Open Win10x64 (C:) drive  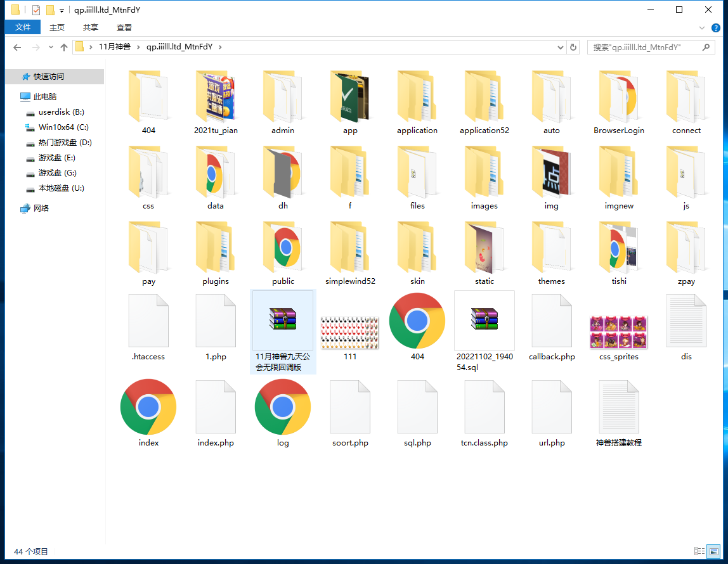point(63,127)
